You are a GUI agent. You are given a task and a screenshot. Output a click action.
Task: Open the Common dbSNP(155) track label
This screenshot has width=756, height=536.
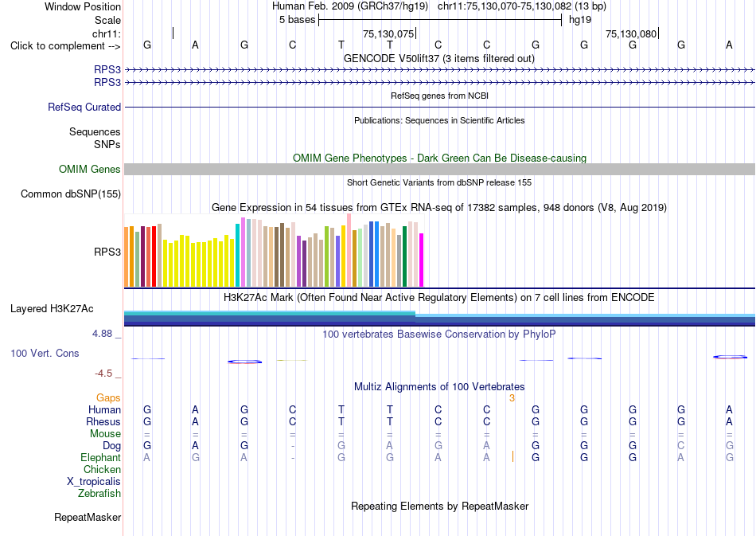click(x=70, y=194)
